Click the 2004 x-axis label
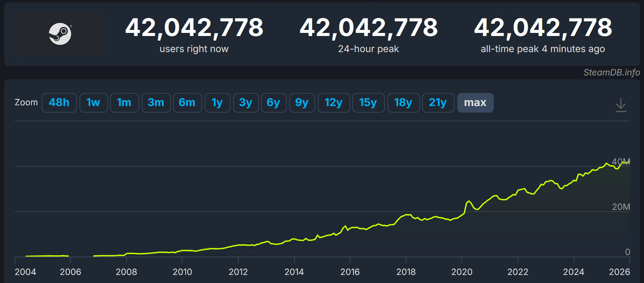 25,272
